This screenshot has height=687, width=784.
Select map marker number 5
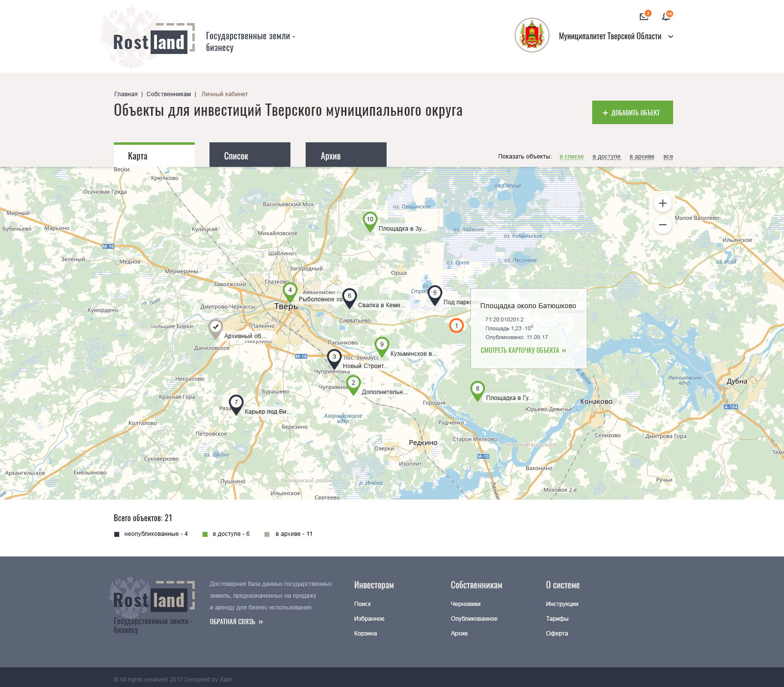(435, 295)
